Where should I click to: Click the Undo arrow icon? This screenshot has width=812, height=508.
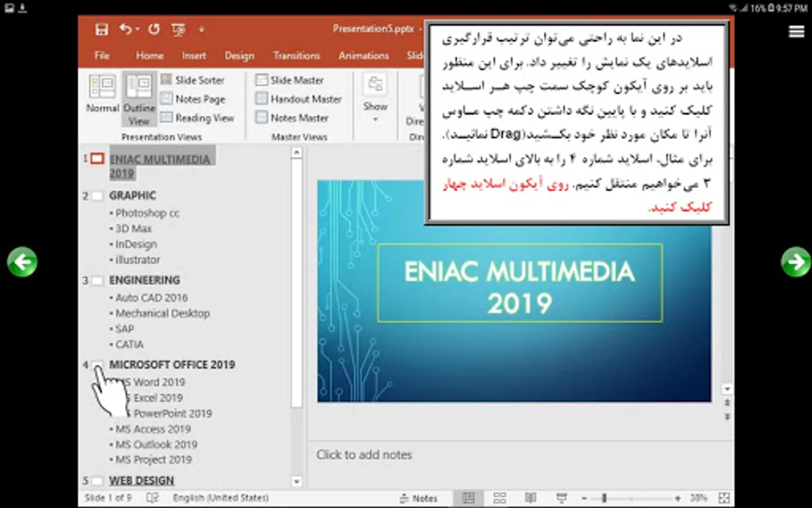pyautogui.click(x=125, y=29)
